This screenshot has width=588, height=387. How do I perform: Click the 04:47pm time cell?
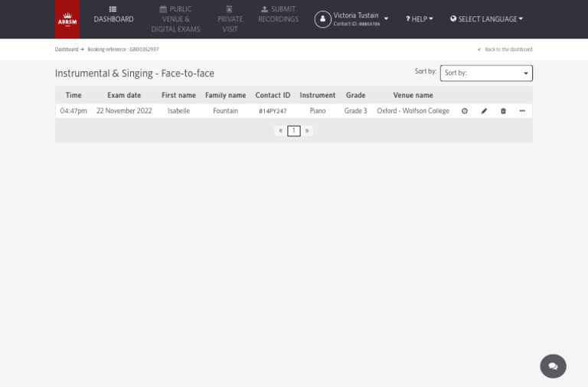click(x=73, y=110)
